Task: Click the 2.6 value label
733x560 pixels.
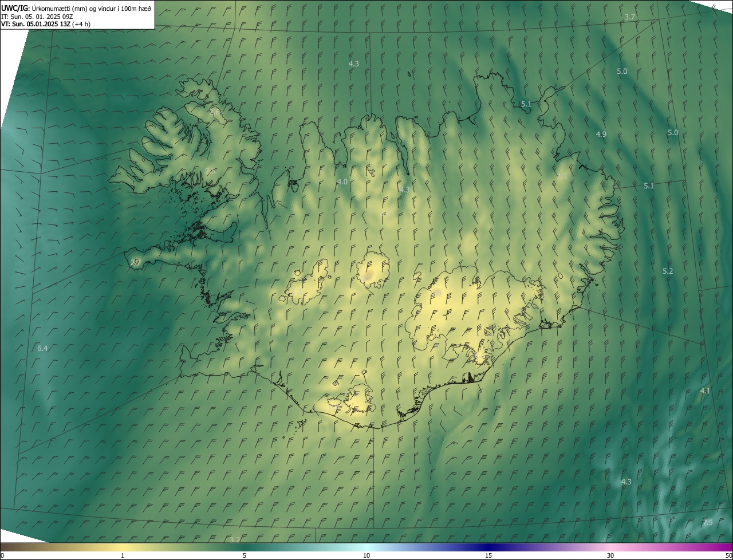Action: tap(215, 112)
